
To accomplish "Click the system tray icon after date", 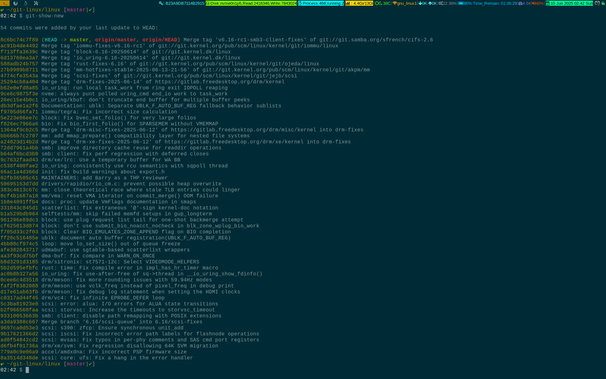I will click(x=597, y=3).
